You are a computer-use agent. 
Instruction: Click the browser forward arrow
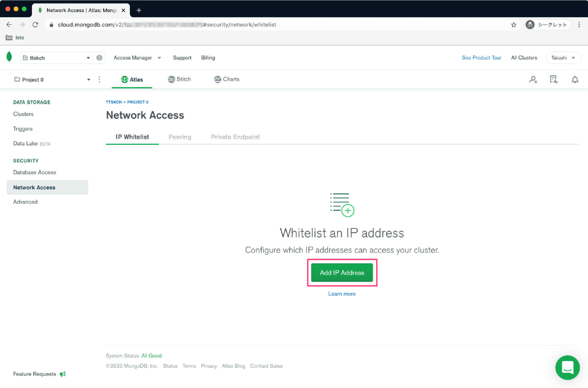(x=22, y=25)
